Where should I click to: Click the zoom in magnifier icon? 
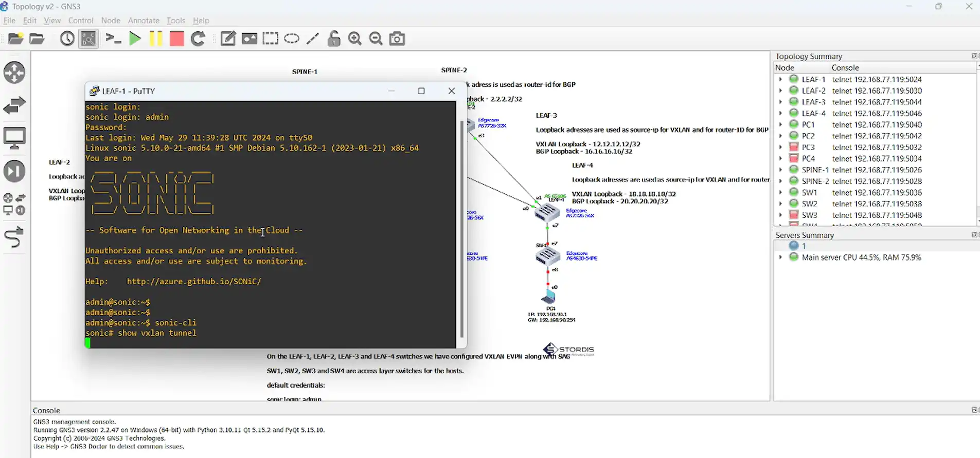pos(355,39)
